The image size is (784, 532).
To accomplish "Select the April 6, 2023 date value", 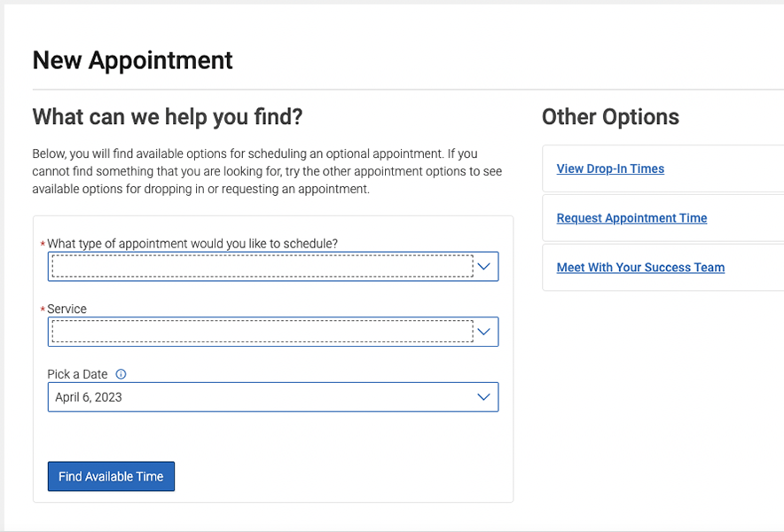I will coord(89,397).
